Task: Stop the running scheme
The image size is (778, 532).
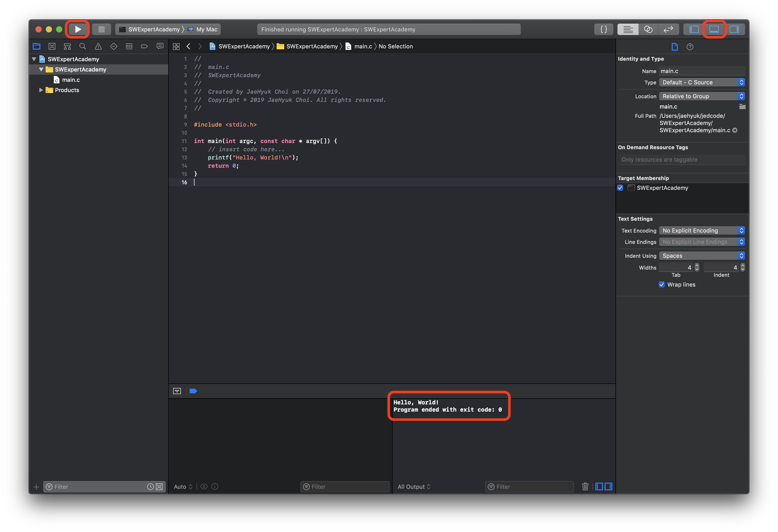Action: point(101,29)
